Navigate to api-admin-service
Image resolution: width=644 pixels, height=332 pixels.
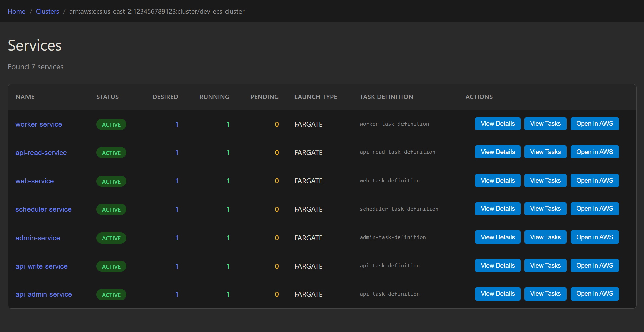pyautogui.click(x=44, y=294)
